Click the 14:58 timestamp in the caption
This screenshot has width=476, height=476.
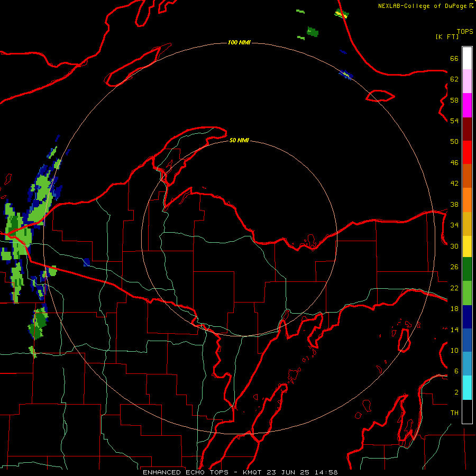[x=325, y=472]
